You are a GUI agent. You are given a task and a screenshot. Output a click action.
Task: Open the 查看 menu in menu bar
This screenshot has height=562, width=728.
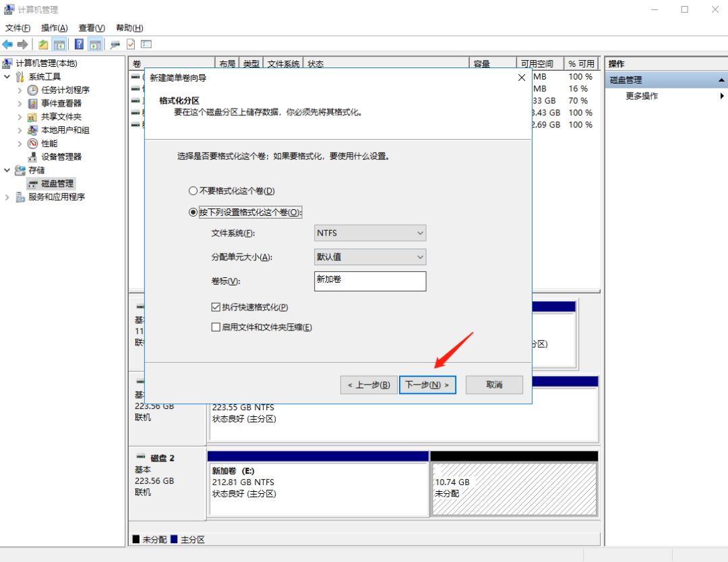click(x=91, y=28)
